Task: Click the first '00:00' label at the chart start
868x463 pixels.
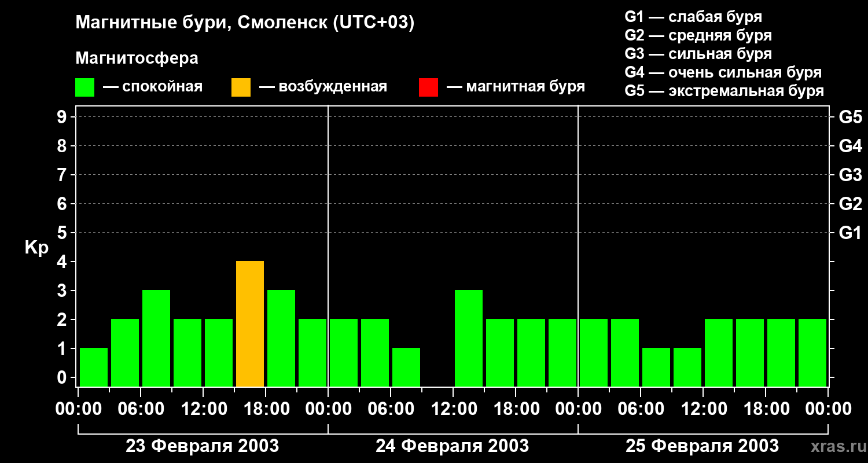Action: pyautogui.click(x=78, y=409)
